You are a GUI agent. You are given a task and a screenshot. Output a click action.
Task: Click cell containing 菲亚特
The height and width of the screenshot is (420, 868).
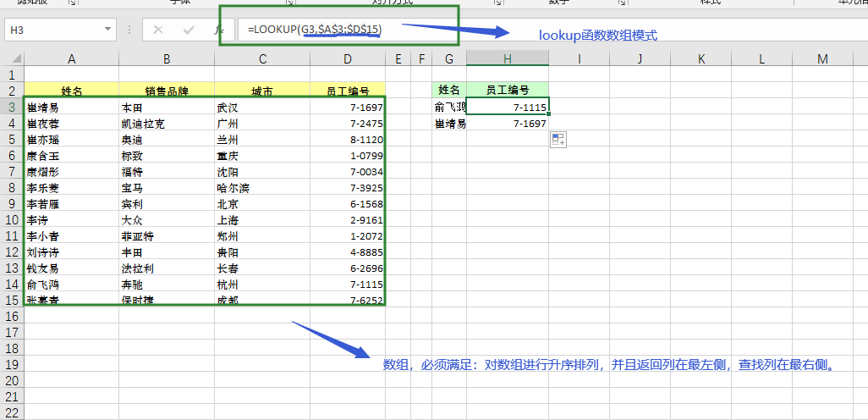click(x=167, y=236)
